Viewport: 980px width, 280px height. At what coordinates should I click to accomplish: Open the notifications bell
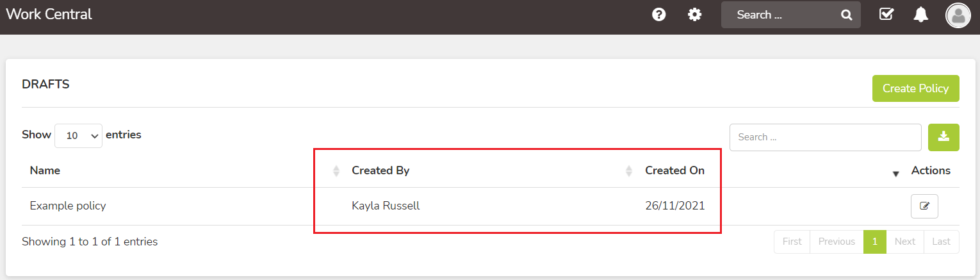click(921, 15)
